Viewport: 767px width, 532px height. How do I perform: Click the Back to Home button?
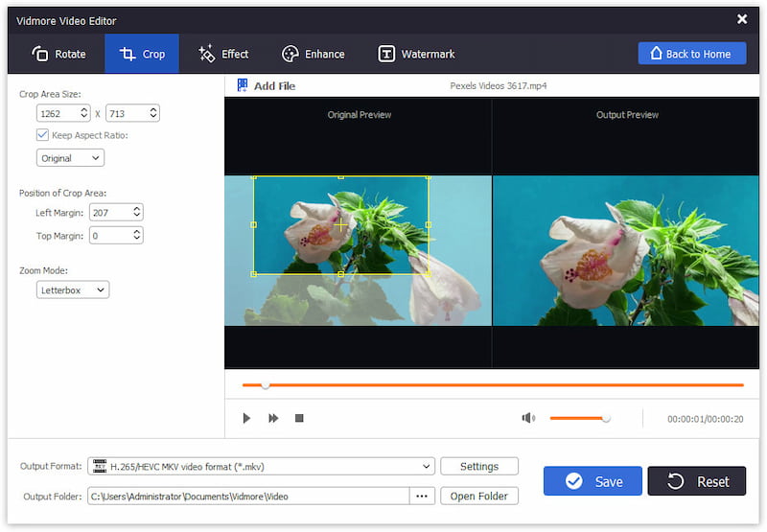pos(691,54)
